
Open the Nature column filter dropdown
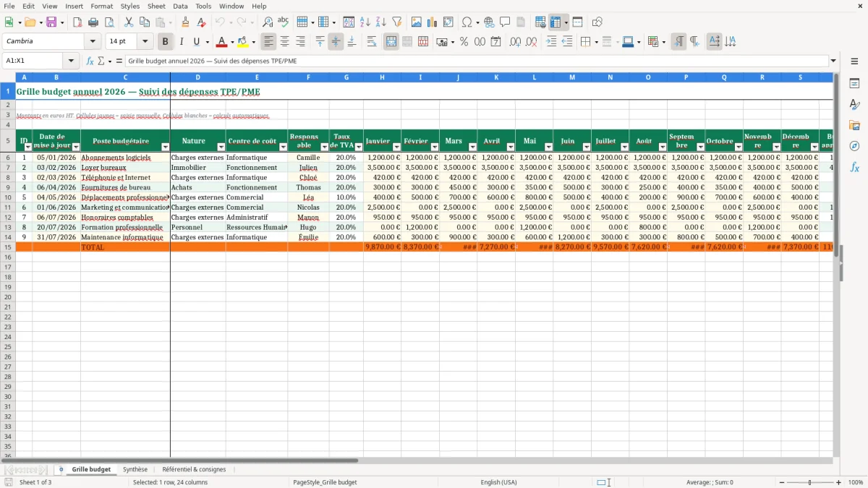(221, 147)
